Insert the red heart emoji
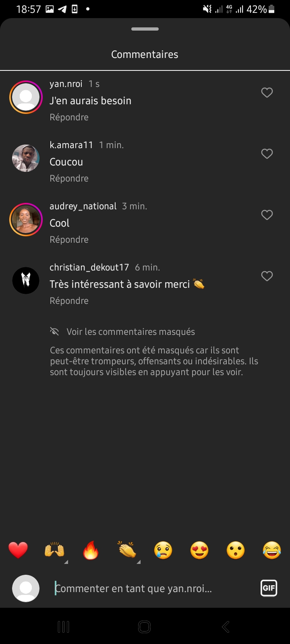The width and height of the screenshot is (290, 644). (18, 550)
